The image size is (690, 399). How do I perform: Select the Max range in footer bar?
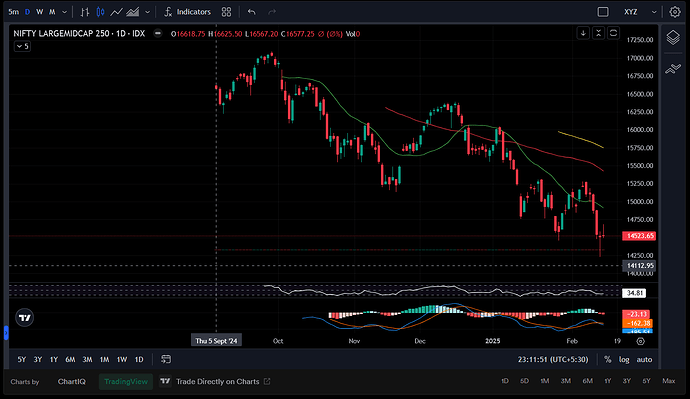click(668, 381)
